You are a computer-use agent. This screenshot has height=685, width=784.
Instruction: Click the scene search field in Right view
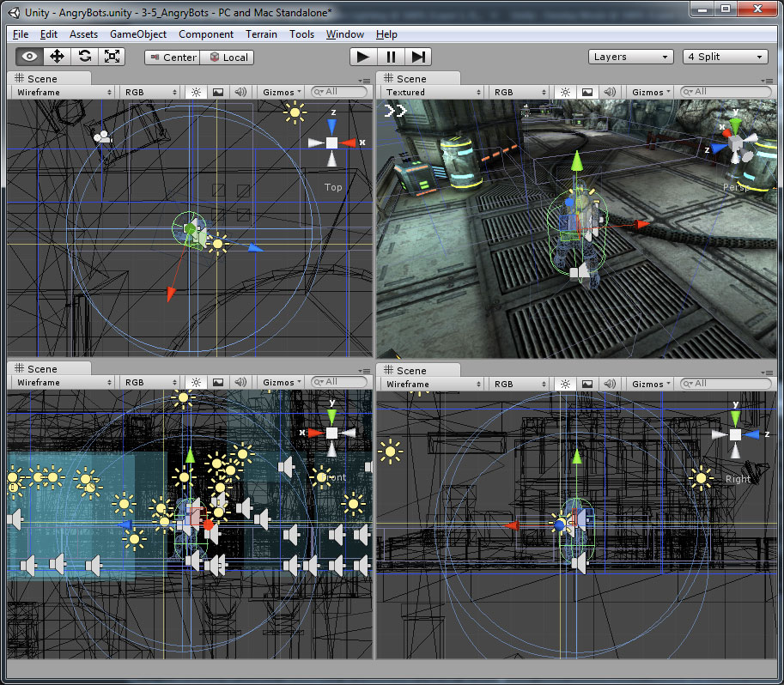(726, 384)
